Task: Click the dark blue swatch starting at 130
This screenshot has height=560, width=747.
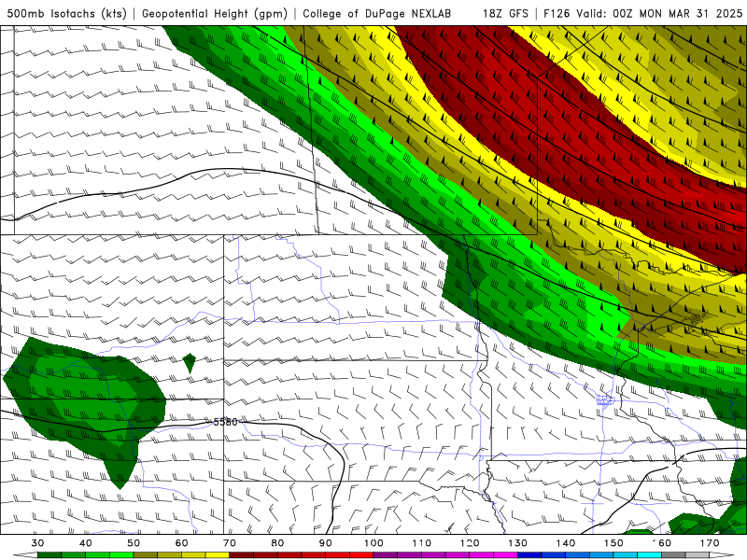Action: 529,555
